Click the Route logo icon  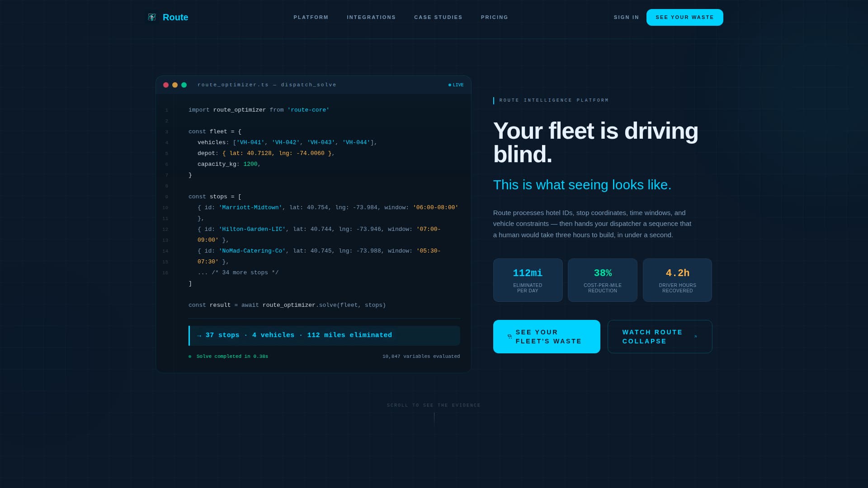click(152, 17)
